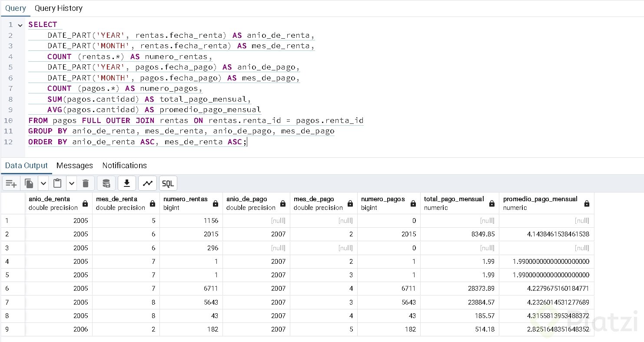Click the lock icon on anio_de_renta column
Viewport: 644px width, 342px height.
(x=85, y=203)
